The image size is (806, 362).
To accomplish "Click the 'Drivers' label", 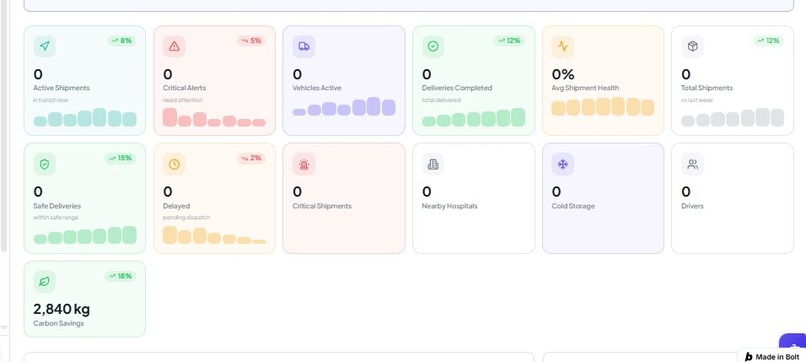I will point(692,206).
